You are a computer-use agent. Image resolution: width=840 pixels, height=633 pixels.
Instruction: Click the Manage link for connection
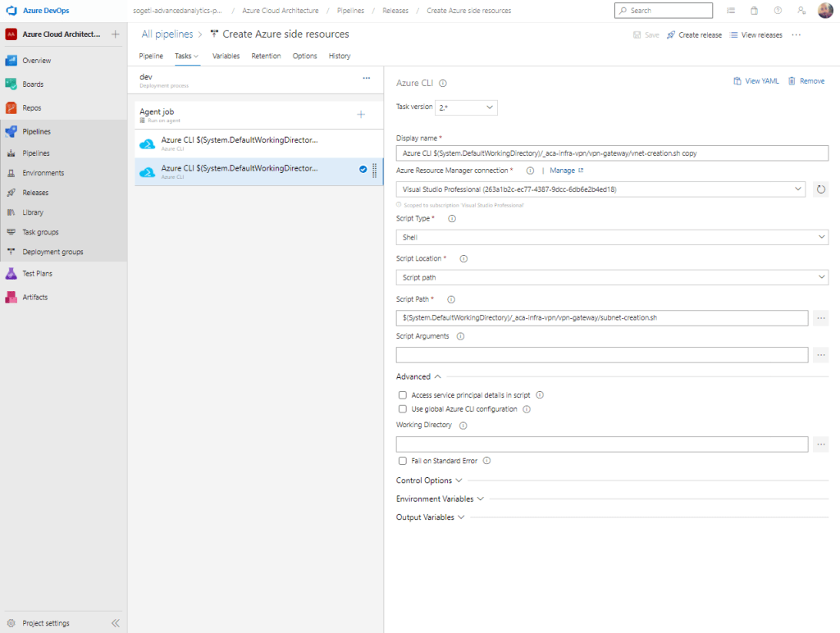[x=565, y=171]
